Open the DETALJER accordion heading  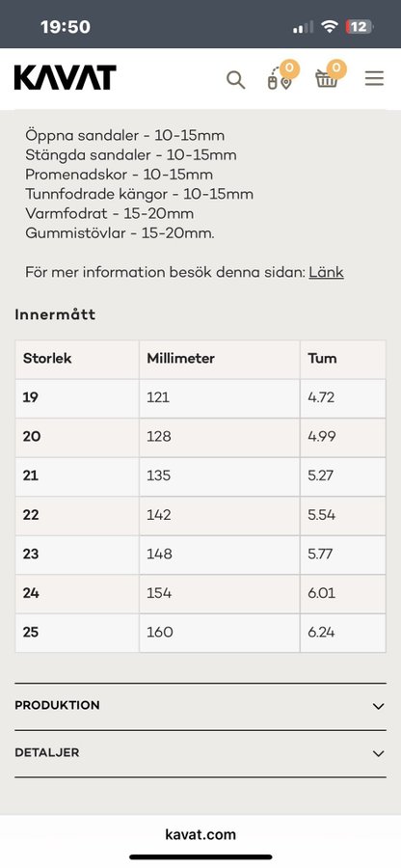pyautogui.click(x=47, y=753)
